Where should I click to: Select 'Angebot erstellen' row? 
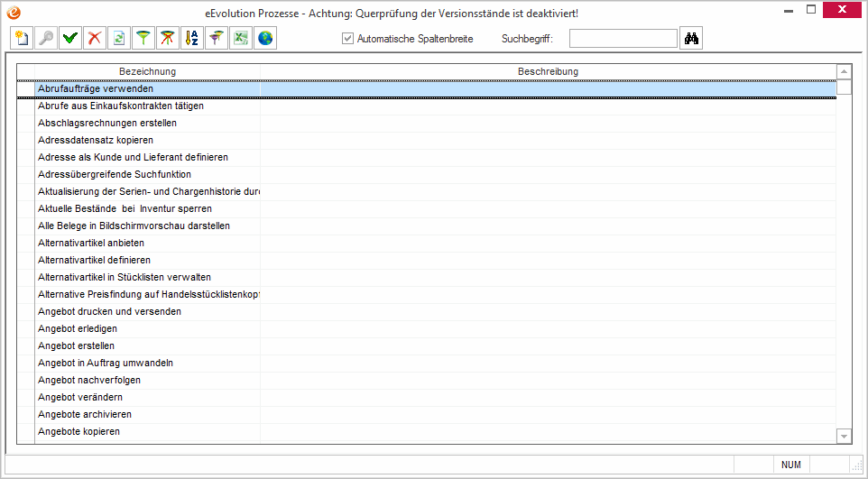tap(426, 346)
